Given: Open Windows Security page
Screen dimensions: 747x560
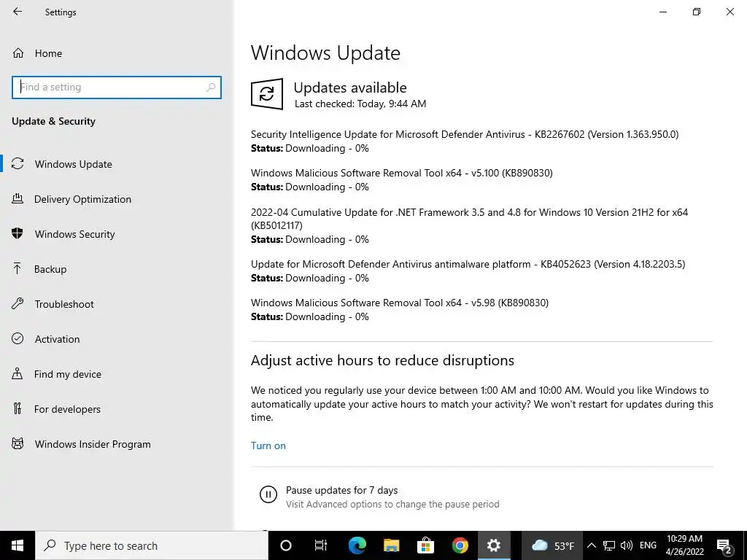Looking at the screenshot, I should tap(75, 234).
